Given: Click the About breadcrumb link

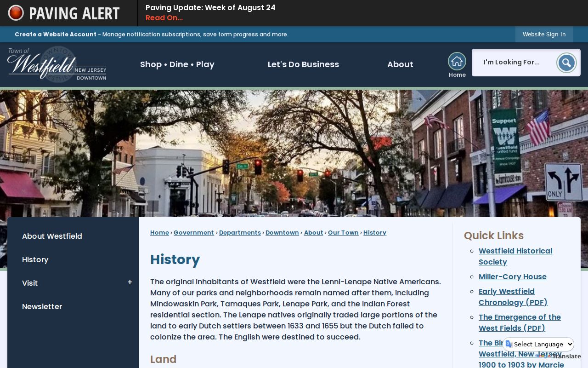Looking at the screenshot, I should 313,233.
